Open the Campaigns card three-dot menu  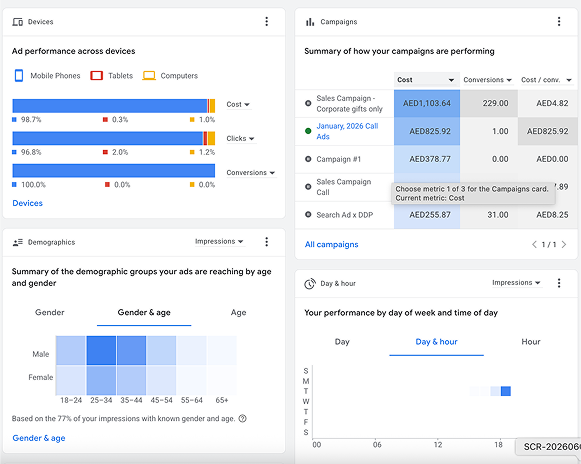click(559, 21)
